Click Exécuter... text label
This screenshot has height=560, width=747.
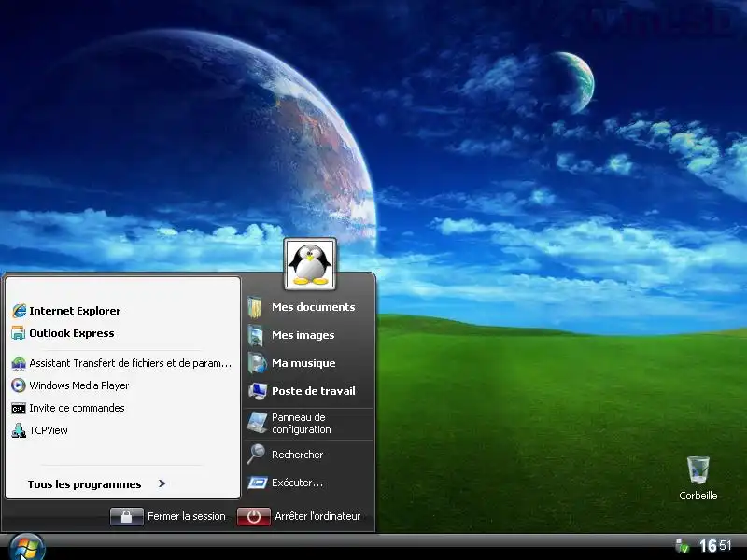[x=297, y=483]
